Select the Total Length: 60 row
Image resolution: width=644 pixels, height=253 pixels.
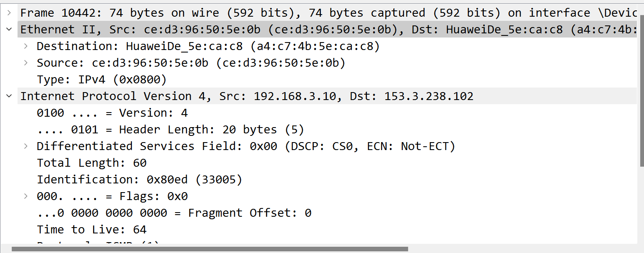pyautogui.click(x=91, y=163)
